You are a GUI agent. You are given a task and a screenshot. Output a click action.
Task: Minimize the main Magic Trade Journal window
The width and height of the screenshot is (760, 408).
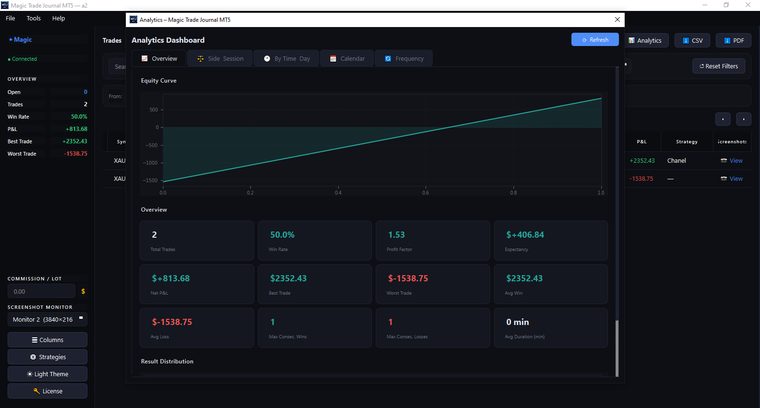click(x=705, y=5)
